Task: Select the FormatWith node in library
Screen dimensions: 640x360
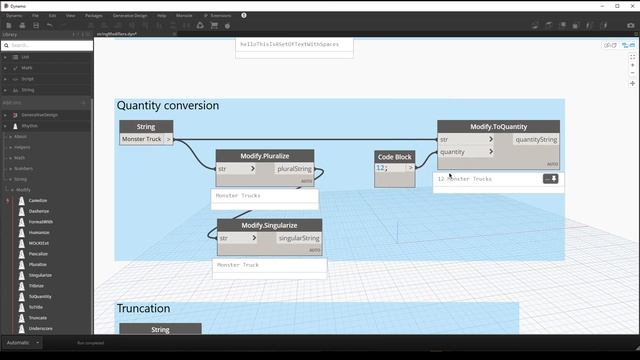Action: tap(41, 222)
